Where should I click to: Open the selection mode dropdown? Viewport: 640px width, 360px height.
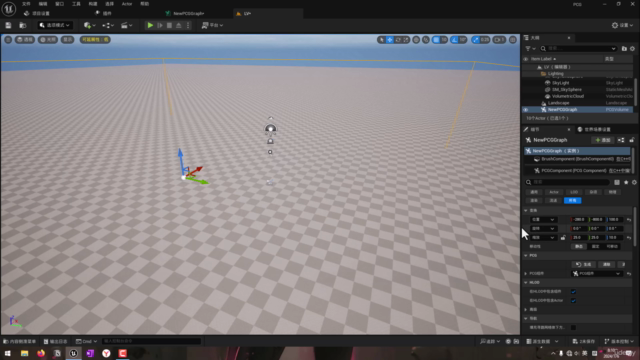pos(55,25)
